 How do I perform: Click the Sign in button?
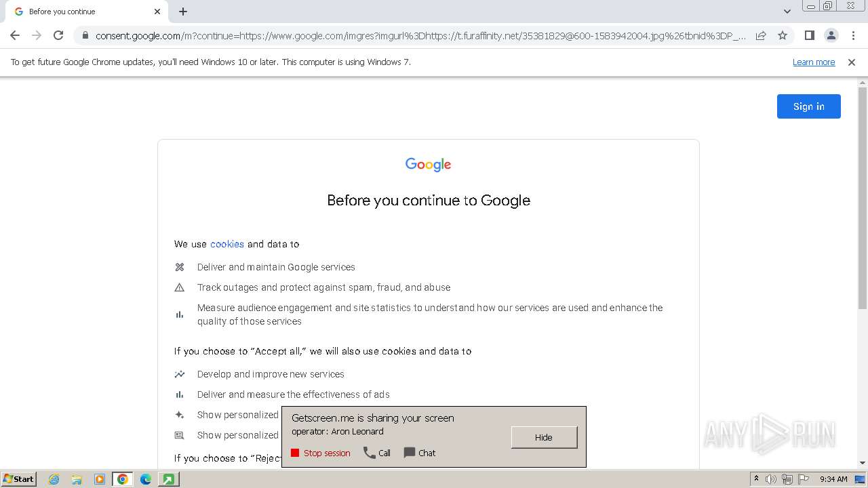click(x=809, y=106)
